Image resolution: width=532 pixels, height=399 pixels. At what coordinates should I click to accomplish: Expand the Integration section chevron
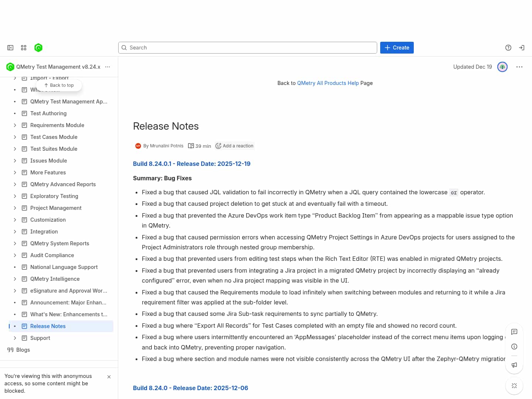pyautogui.click(x=15, y=232)
